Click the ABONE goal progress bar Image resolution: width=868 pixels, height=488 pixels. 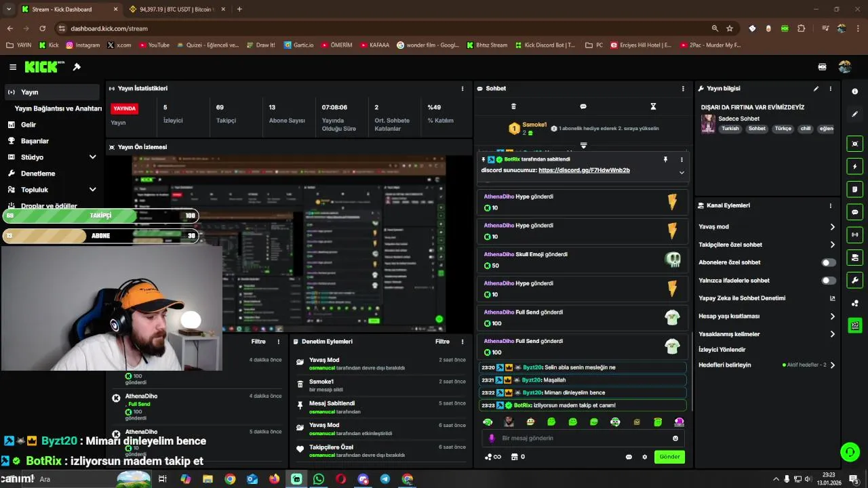pos(100,236)
